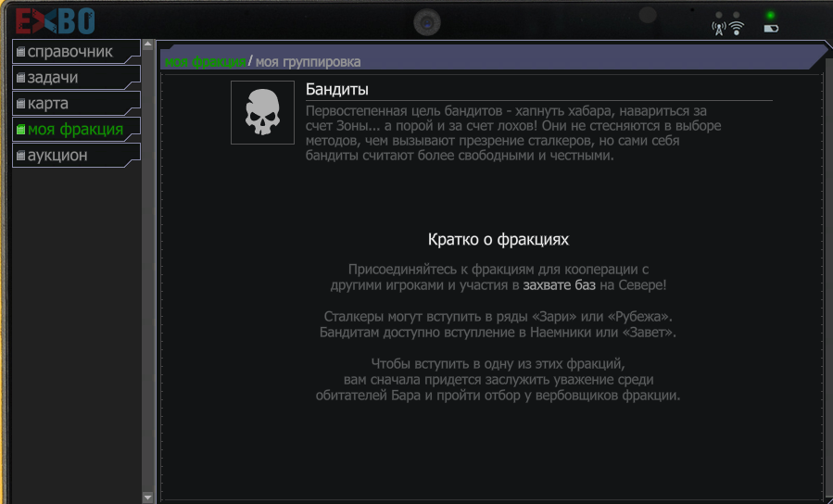The height and width of the screenshot is (504, 833).
Task: Click the radio antenna signal icon
Action: pyautogui.click(x=717, y=28)
